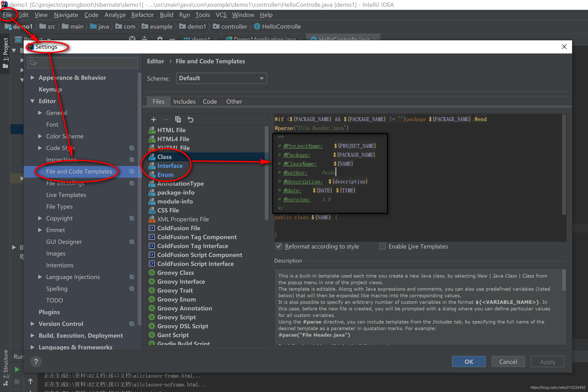Select Keymap in settings tree

pos(50,90)
